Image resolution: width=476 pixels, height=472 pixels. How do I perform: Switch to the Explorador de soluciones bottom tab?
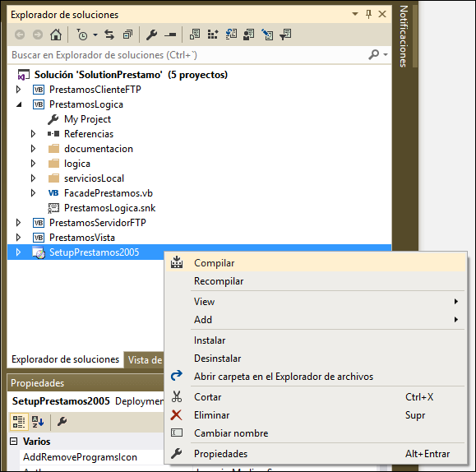(x=65, y=359)
